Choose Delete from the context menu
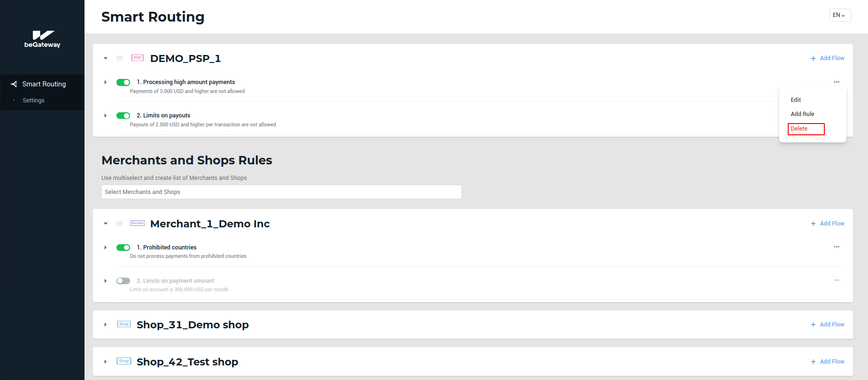Image resolution: width=868 pixels, height=380 pixels. tap(806, 129)
